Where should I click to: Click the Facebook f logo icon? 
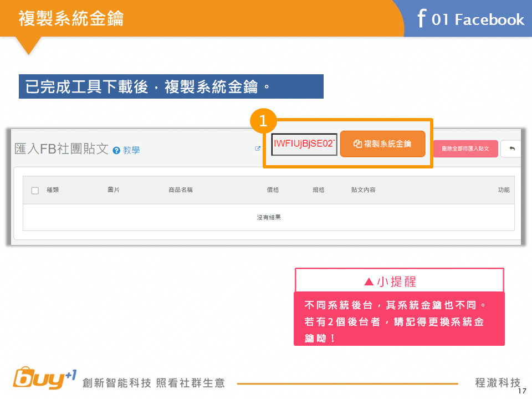(421, 18)
